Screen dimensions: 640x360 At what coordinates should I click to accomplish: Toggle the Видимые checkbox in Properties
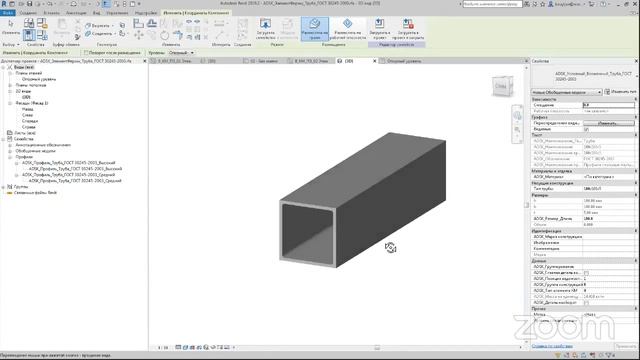pyautogui.click(x=586, y=129)
